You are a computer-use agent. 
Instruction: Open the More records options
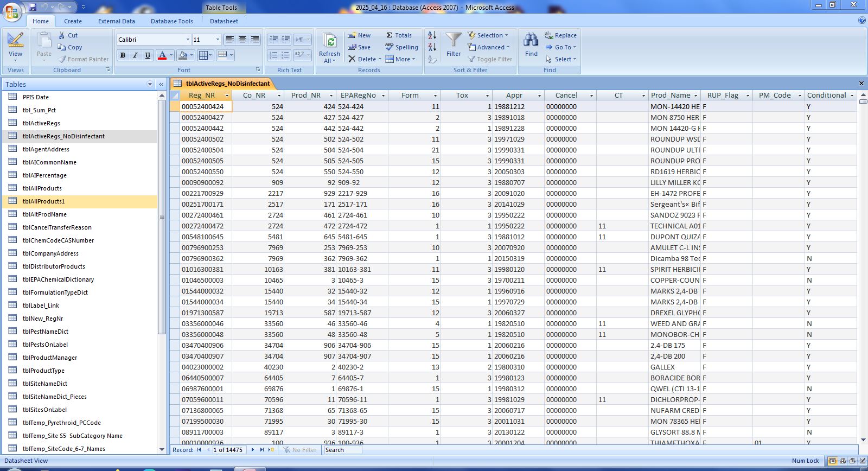click(x=400, y=59)
